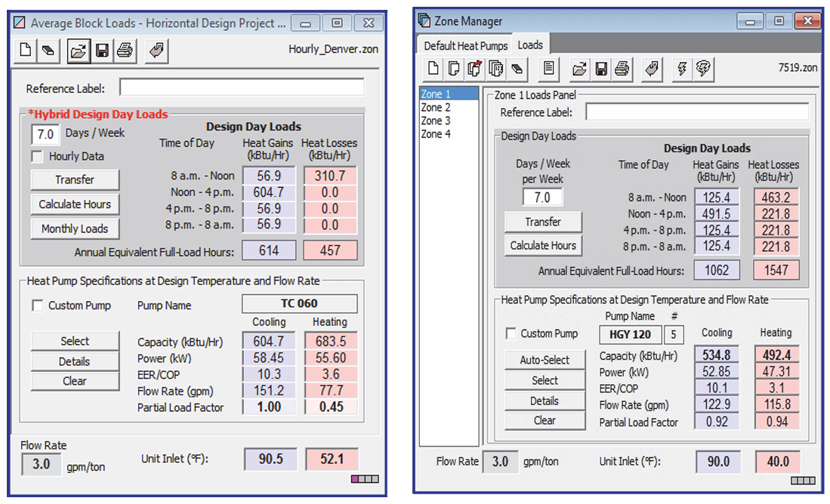Click Reference Label field in Average Block Loads
This screenshot has height=504, width=830.
point(242,88)
